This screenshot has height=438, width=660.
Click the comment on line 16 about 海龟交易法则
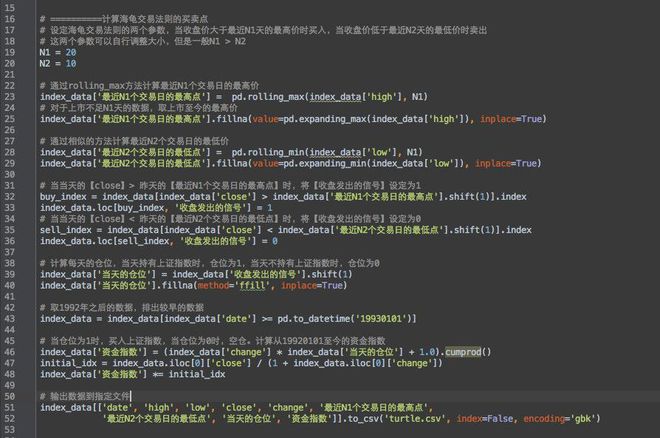[124, 19]
